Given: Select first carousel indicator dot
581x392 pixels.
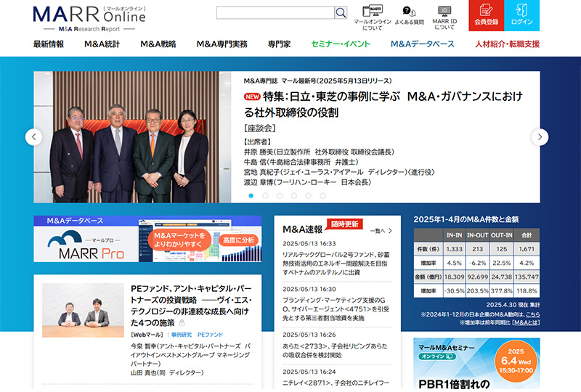Looking at the screenshot, I should [251, 195].
